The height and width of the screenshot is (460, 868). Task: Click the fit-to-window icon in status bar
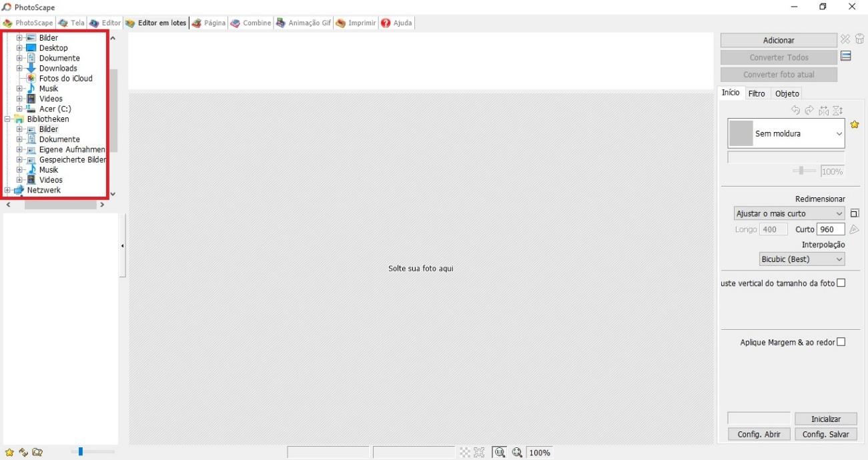(x=478, y=453)
